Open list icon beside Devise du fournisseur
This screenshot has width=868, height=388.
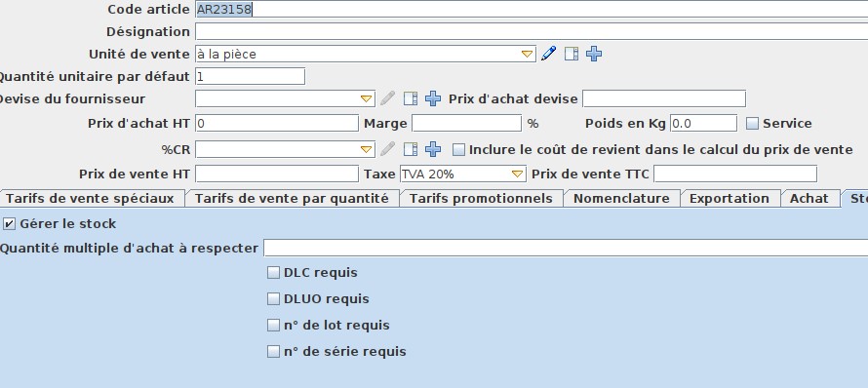pyautogui.click(x=411, y=99)
